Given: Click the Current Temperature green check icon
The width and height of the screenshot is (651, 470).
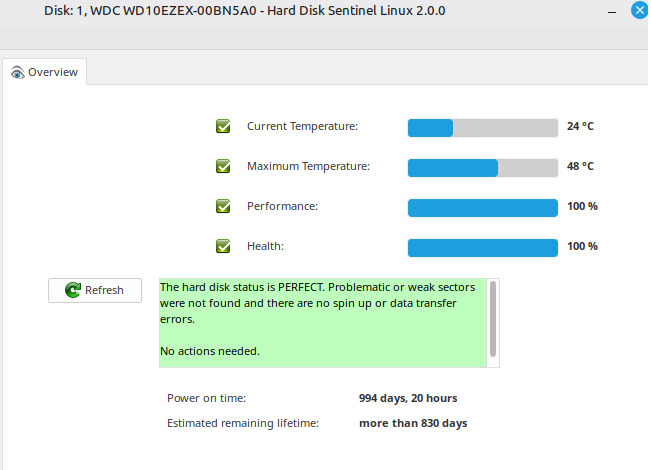Looking at the screenshot, I should coord(223,126).
